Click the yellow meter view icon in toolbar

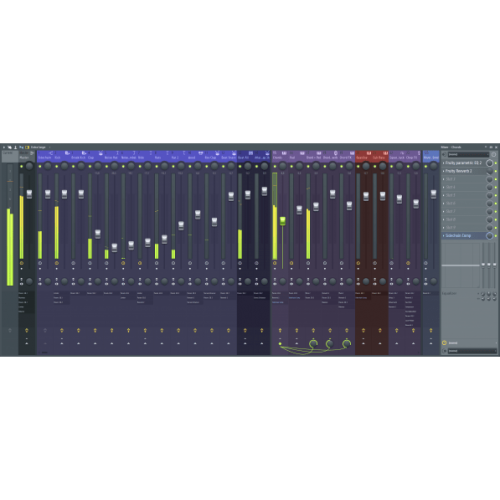[27, 147]
